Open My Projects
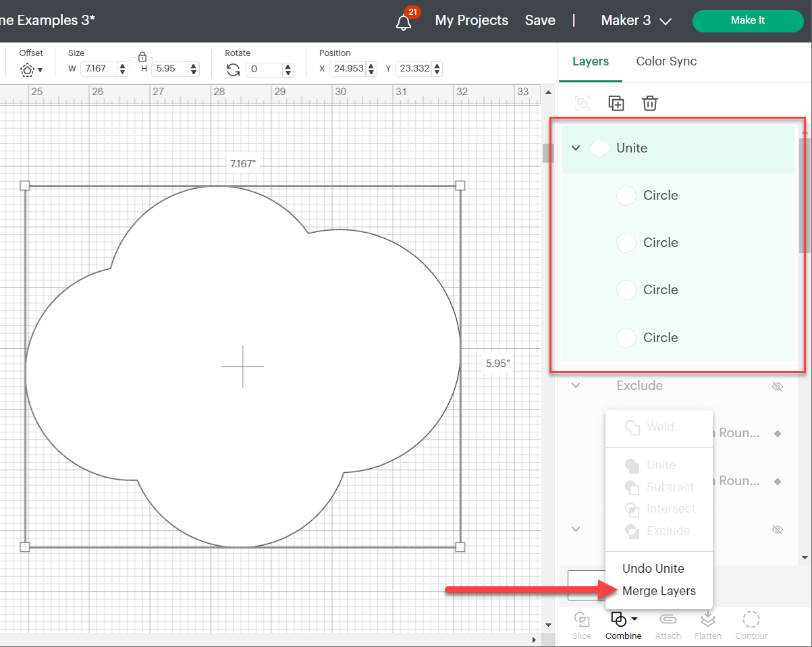 471,21
